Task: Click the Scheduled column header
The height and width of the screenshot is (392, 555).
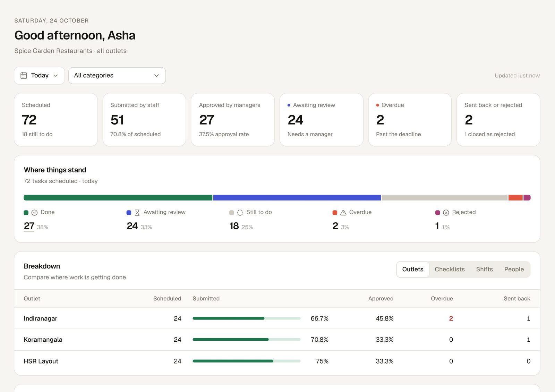Action: [x=167, y=299]
